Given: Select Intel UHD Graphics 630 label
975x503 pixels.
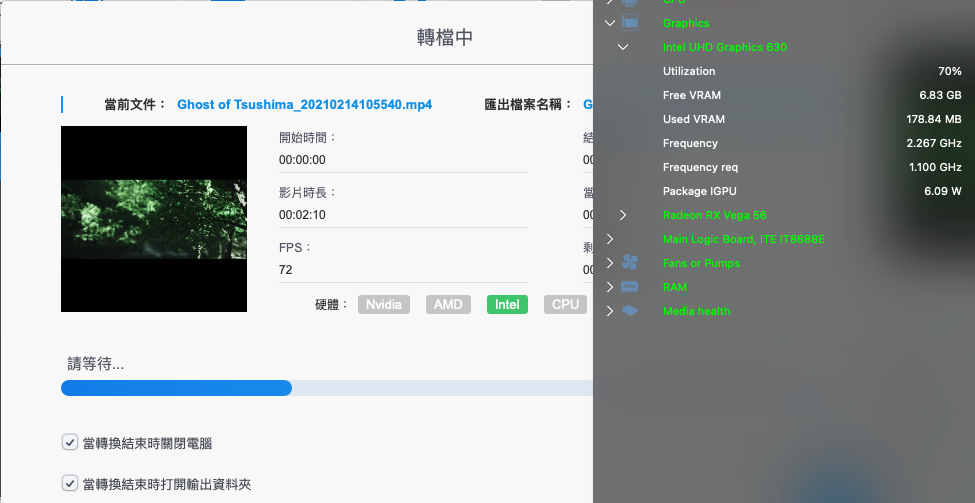Looking at the screenshot, I should (724, 47).
